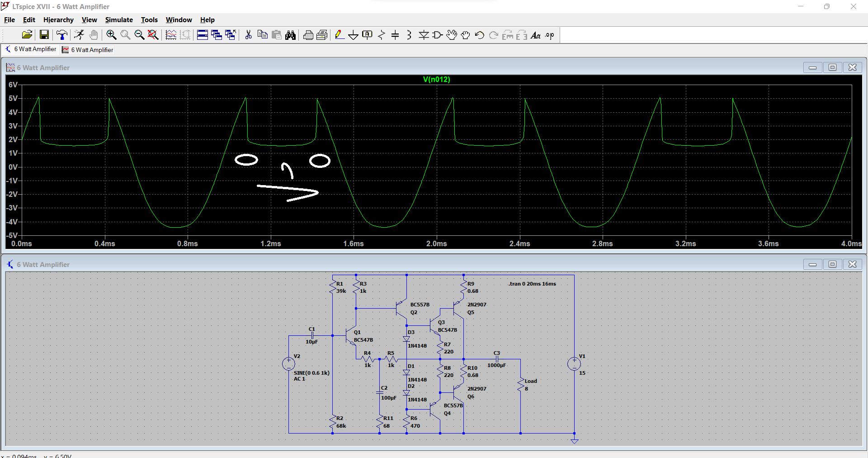This screenshot has width=868, height=458.
Task: Click the SINE(0 0.6 1k) source text
Action: pos(311,373)
